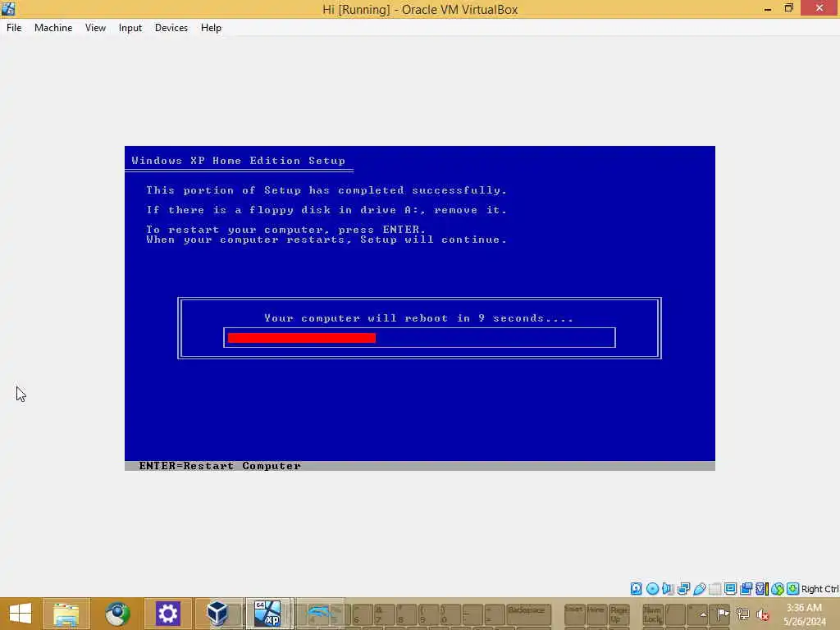The image size is (840, 630).
Task: Switch to the running XP VM taskbar icon
Action: pos(267,614)
